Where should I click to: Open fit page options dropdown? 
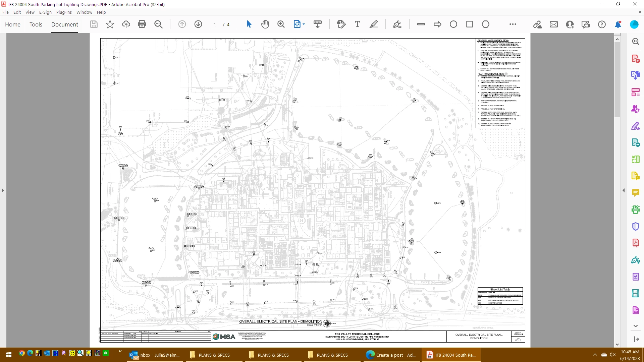click(x=304, y=24)
